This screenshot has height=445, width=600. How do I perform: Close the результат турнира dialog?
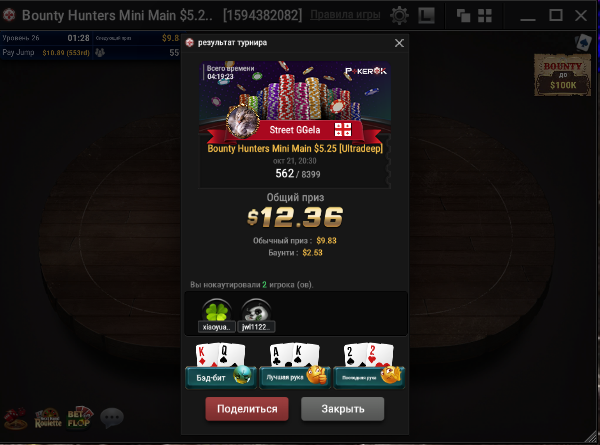pos(399,43)
